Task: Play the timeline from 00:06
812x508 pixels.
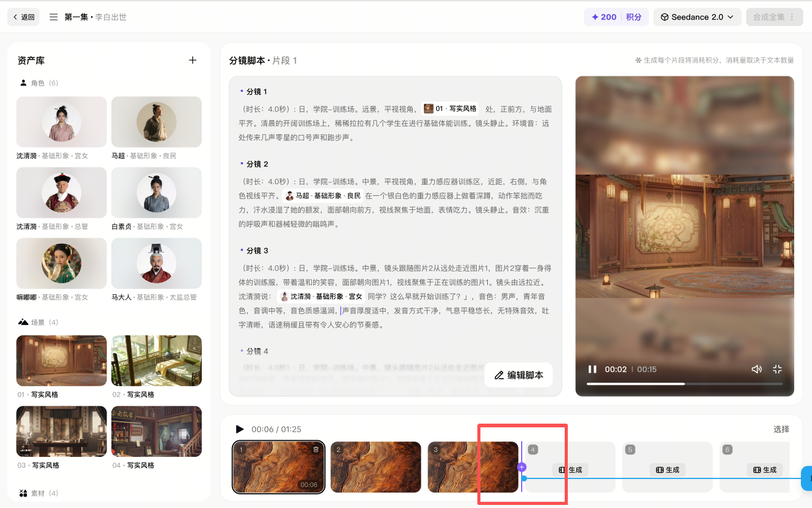Action: click(x=240, y=429)
